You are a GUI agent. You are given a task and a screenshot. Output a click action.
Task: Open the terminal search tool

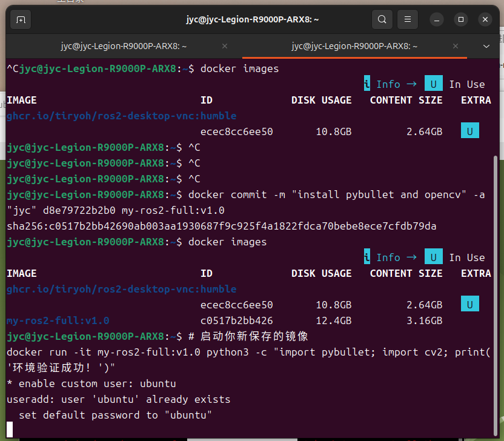(382, 19)
